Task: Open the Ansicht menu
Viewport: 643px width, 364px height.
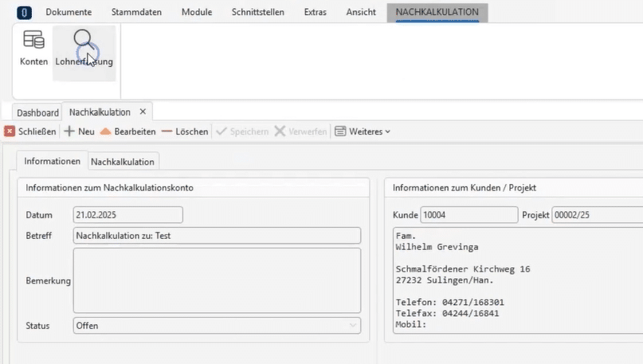Action: [x=361, y=12]
